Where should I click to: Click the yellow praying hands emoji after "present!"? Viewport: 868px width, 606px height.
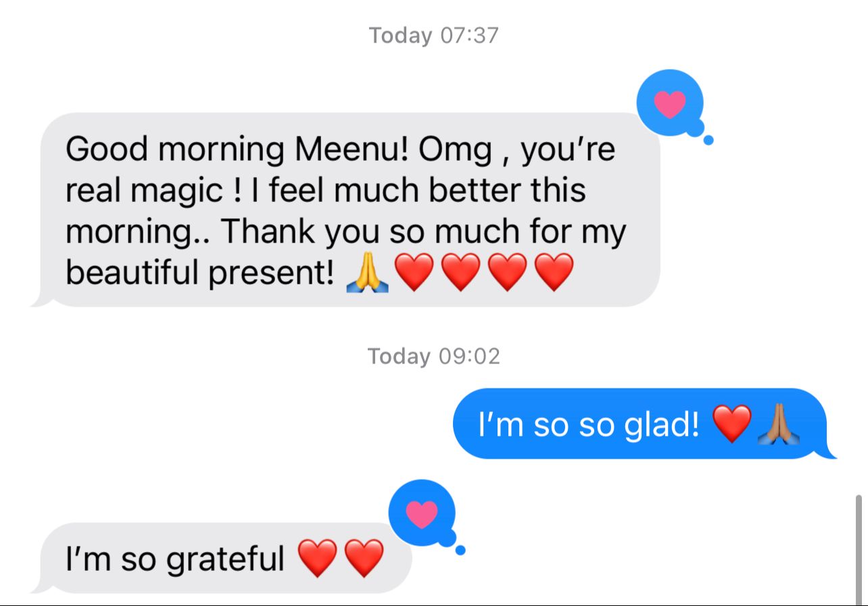point(367,273)
